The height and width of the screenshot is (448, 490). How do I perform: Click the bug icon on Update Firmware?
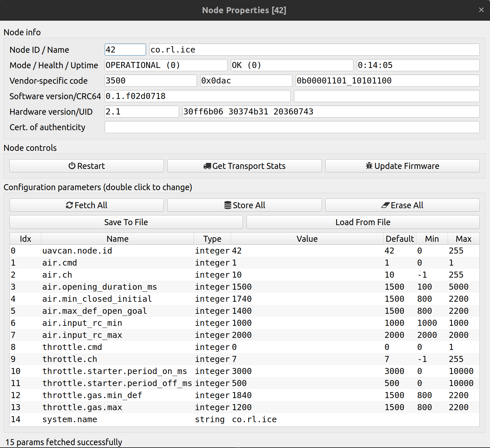(x=369, y=166)
